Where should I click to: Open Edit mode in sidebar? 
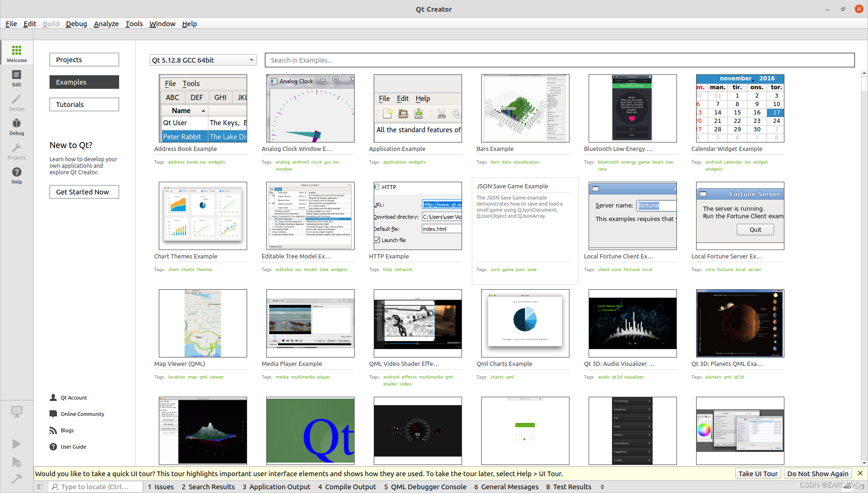tap(16, 78)
